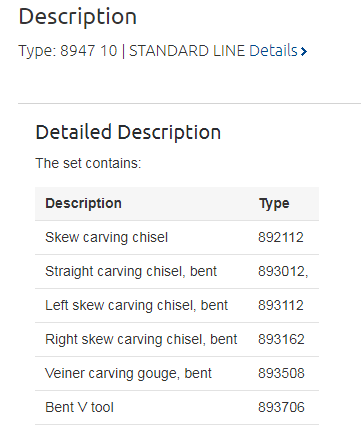Select Straight carving chisel, bent row

coord(177,272)
